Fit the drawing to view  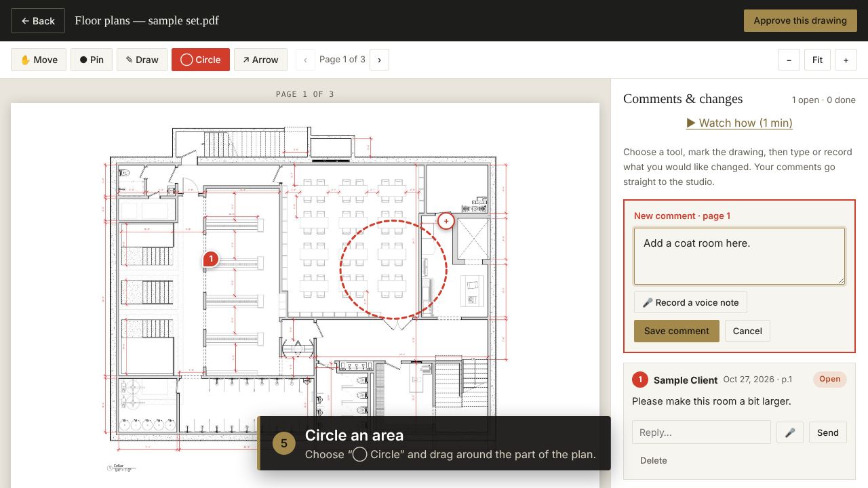point(817,60)
